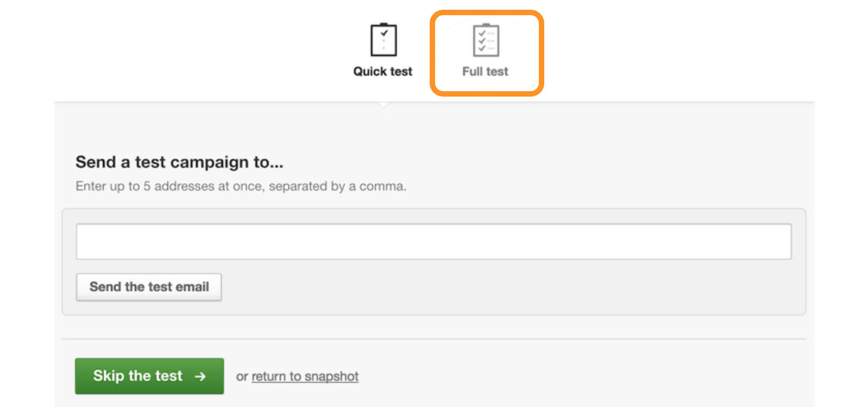Click the word or before return to snapshot
The image size is (868, 407).
click(x=242, y=377)
